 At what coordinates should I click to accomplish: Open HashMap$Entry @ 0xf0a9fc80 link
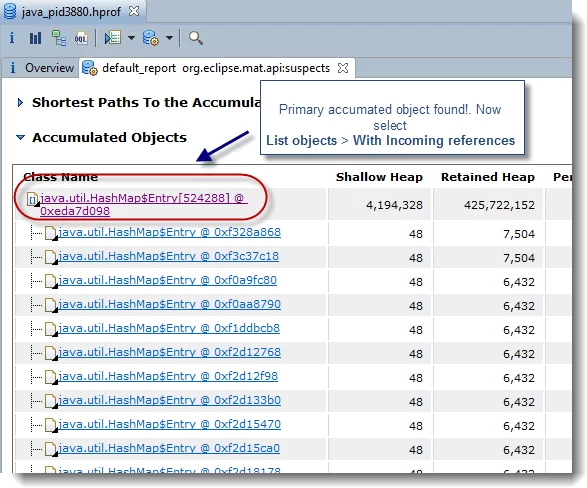168,280
